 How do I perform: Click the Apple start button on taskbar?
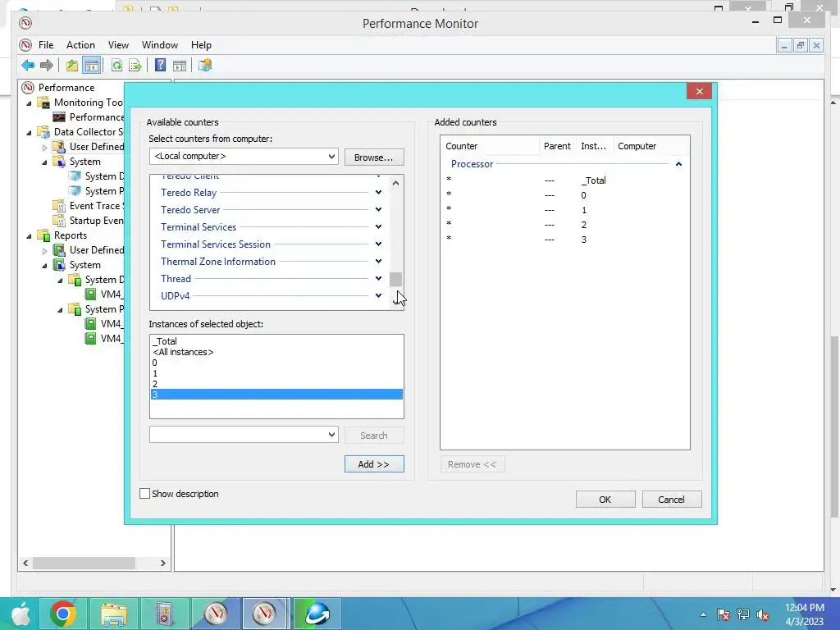pos(21,614)
